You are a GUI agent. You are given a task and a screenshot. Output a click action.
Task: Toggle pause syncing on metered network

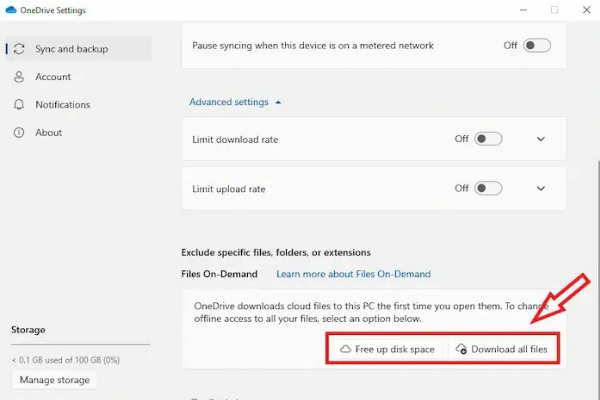[537, 46]
